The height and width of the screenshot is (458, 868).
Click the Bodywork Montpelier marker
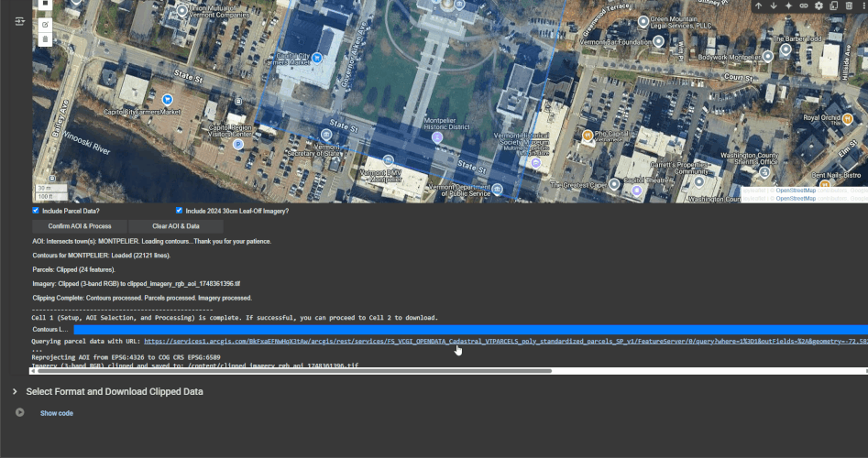[768, 56]
